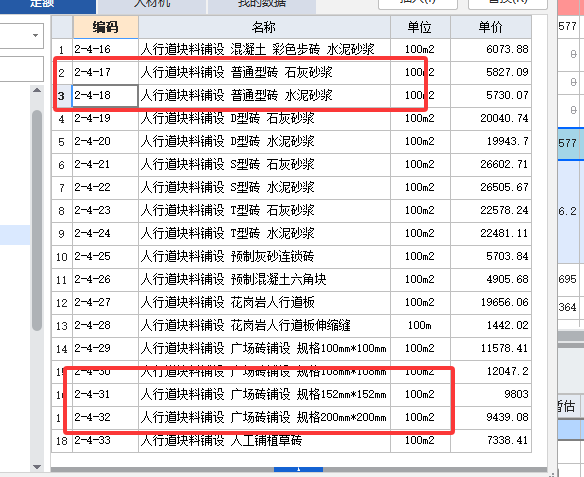Click the 名称 column header

point(264,27)
